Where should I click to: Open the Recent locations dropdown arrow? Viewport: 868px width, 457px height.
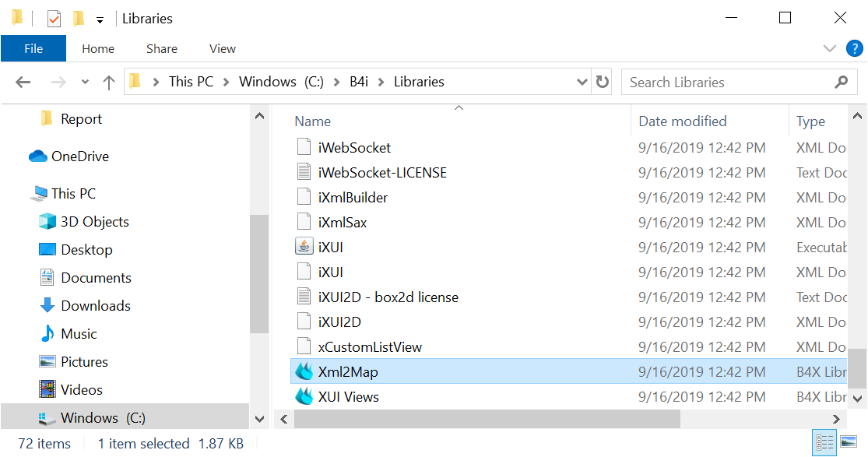coord(85,83)
